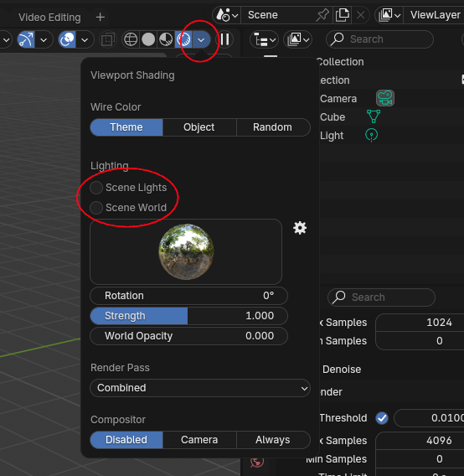Toggle viewport gizmos button
The image size is (464, 476).
[x=26, y=39]
